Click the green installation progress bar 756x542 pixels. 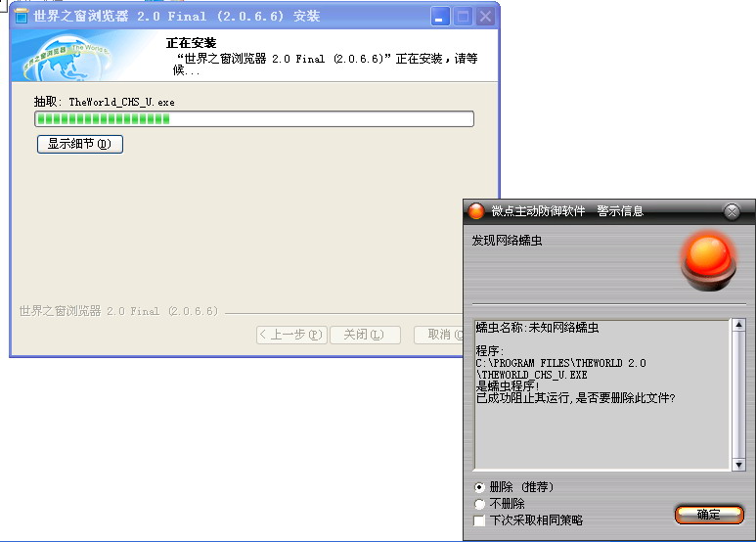click(254, 118)
